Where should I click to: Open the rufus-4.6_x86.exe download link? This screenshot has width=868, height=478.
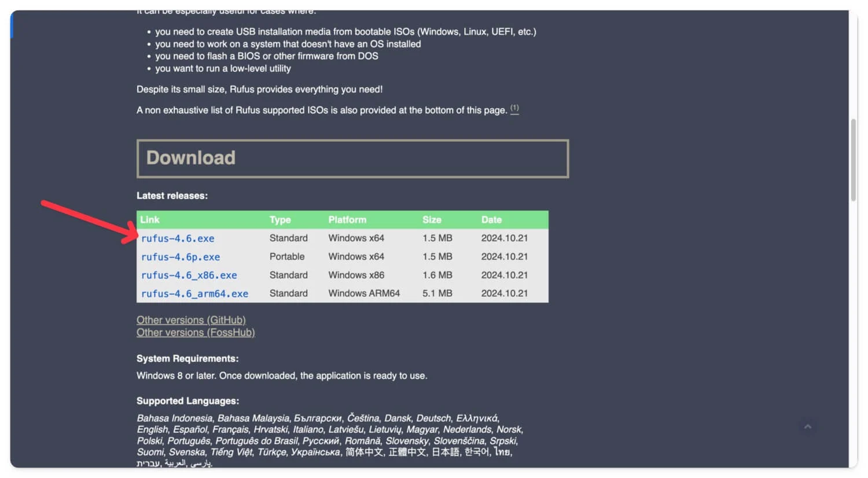pos(189,275)
